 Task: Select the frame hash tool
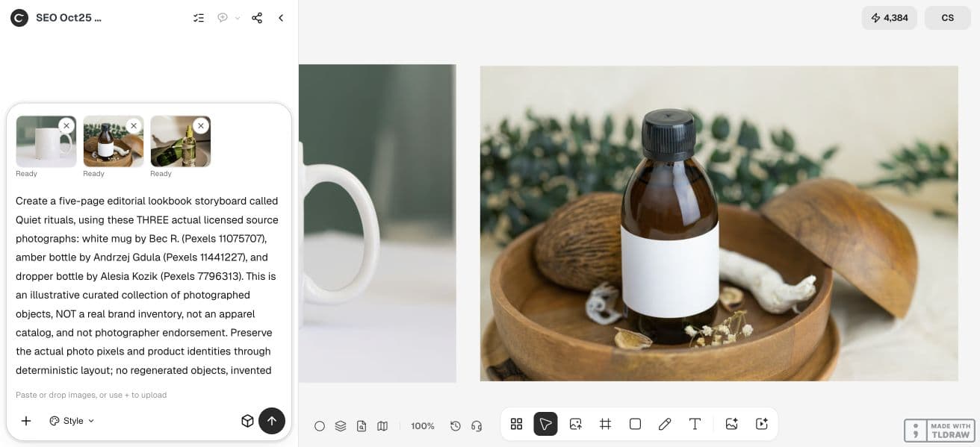[x=605, y=424]
